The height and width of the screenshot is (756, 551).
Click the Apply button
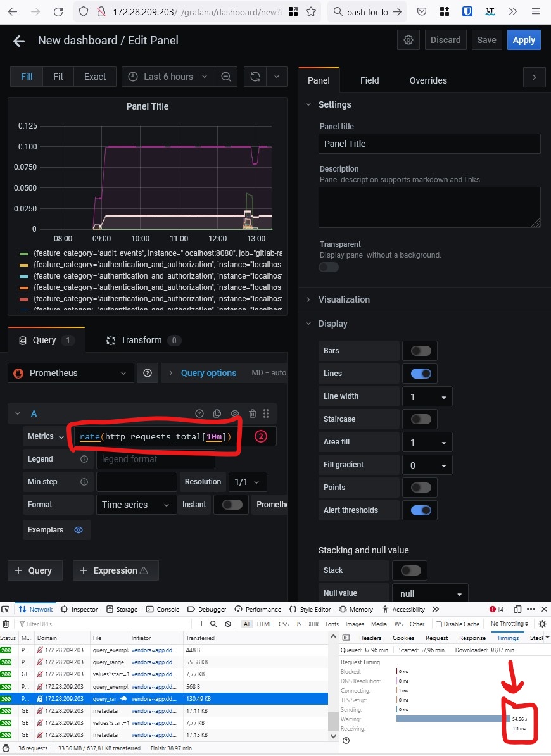pos(524,40)
